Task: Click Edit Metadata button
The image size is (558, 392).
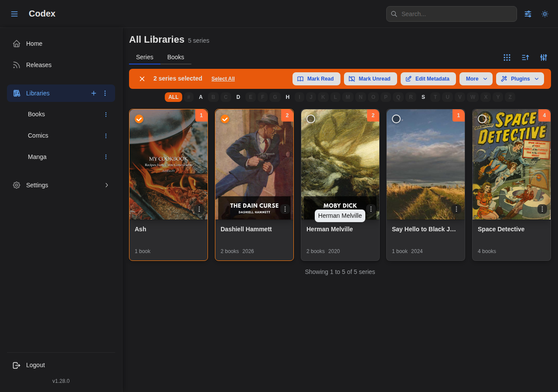Action: coord(428,79)
